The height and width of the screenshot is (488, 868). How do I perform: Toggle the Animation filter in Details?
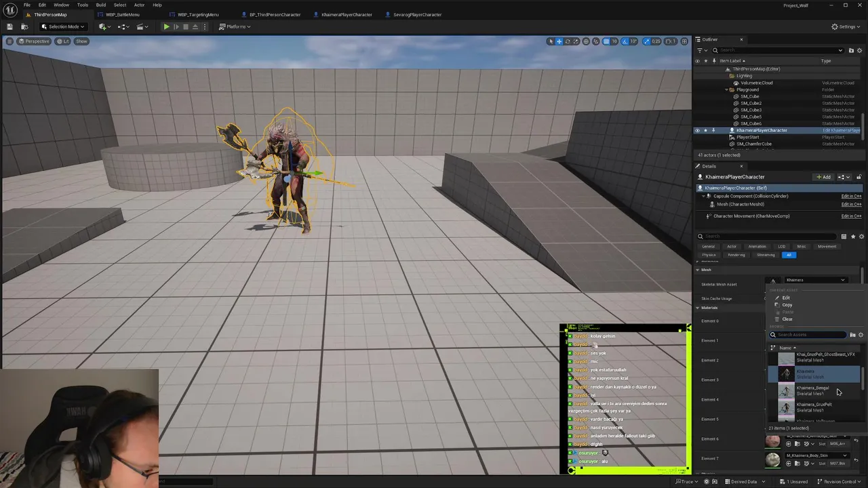click(757, 246)
